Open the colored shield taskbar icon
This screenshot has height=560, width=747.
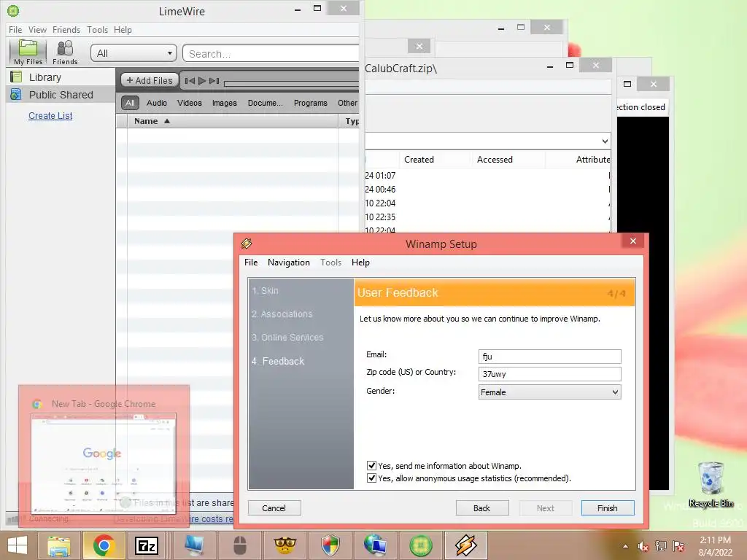(x=330, y=545)
